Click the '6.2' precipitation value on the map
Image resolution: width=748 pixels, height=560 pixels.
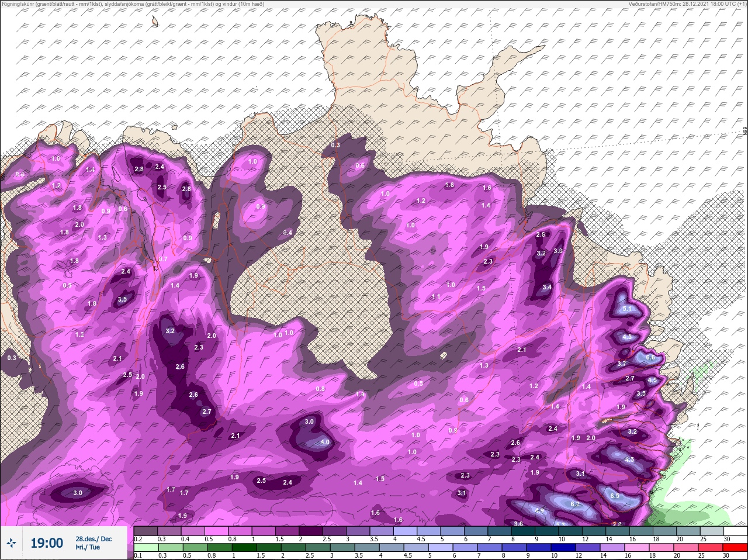(574, 504)
